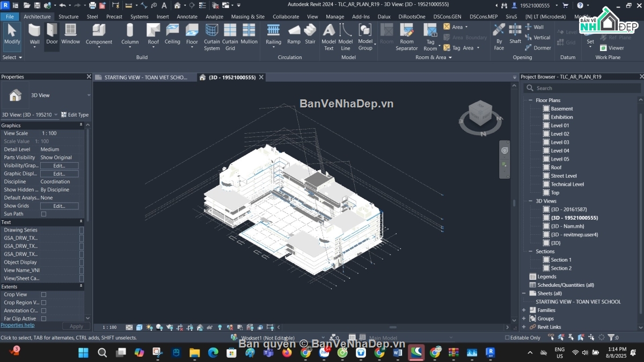Collapse the Floor Plans branch
Image resolution: width=644 pixels, height=362 pixels.
(529, 100)
